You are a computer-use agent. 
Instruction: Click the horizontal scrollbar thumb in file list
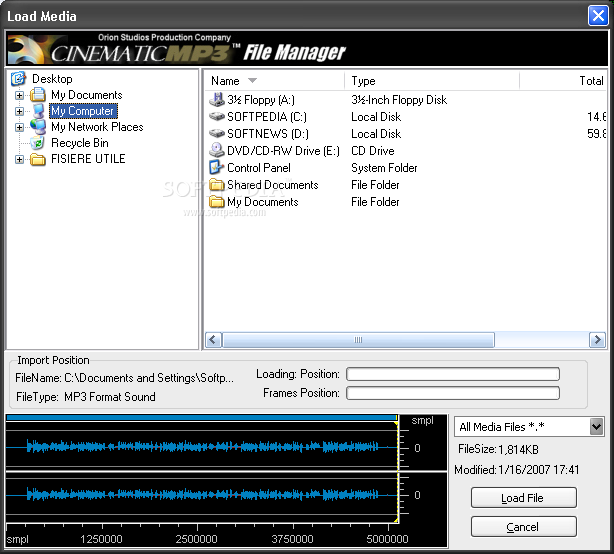pos(358,339)
